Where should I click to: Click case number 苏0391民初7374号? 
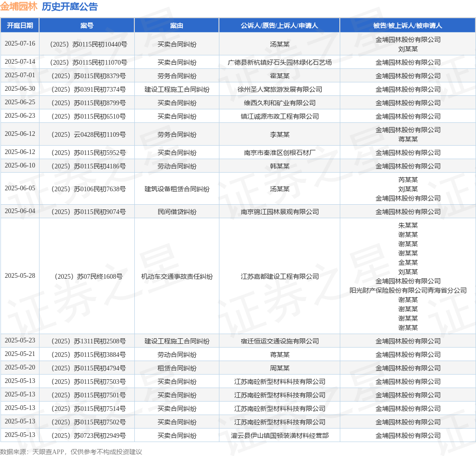coord(89,90)
